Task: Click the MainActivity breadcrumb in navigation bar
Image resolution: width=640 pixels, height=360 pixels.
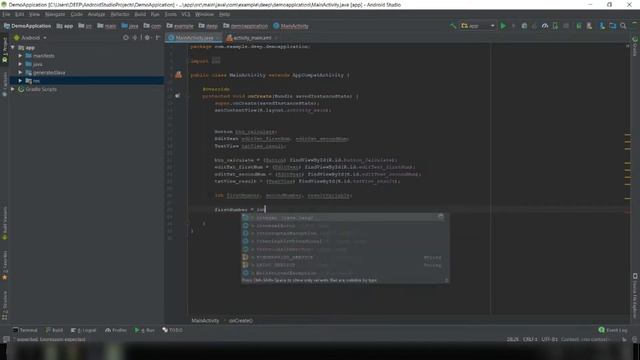Action: [291, 26]
